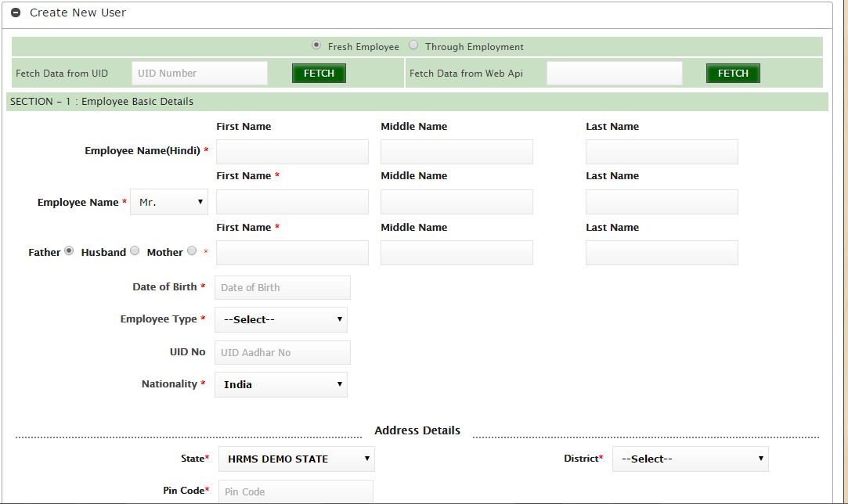
Task: Open the Nationality dropdown
Action: coord(281,384)
